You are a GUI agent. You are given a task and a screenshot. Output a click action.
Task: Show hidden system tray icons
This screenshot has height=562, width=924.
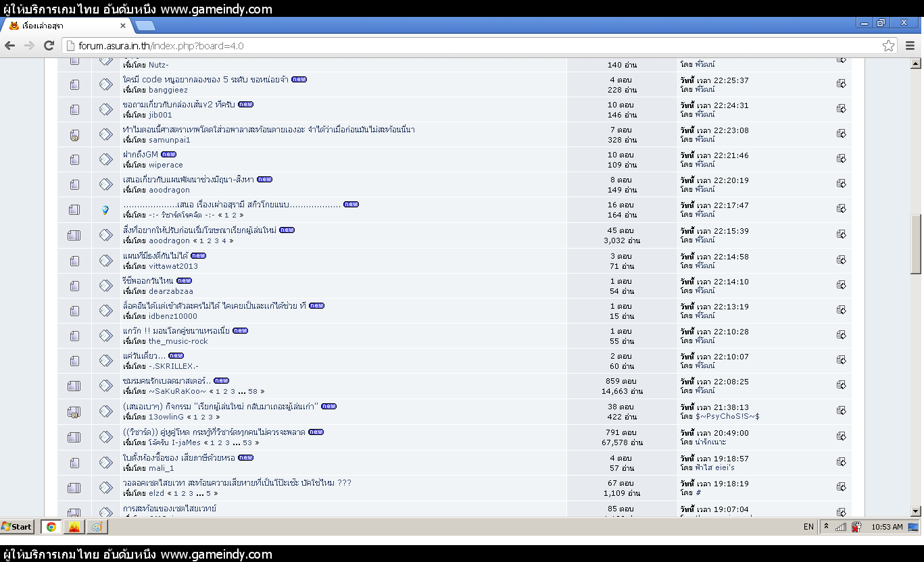coord(826,527)
